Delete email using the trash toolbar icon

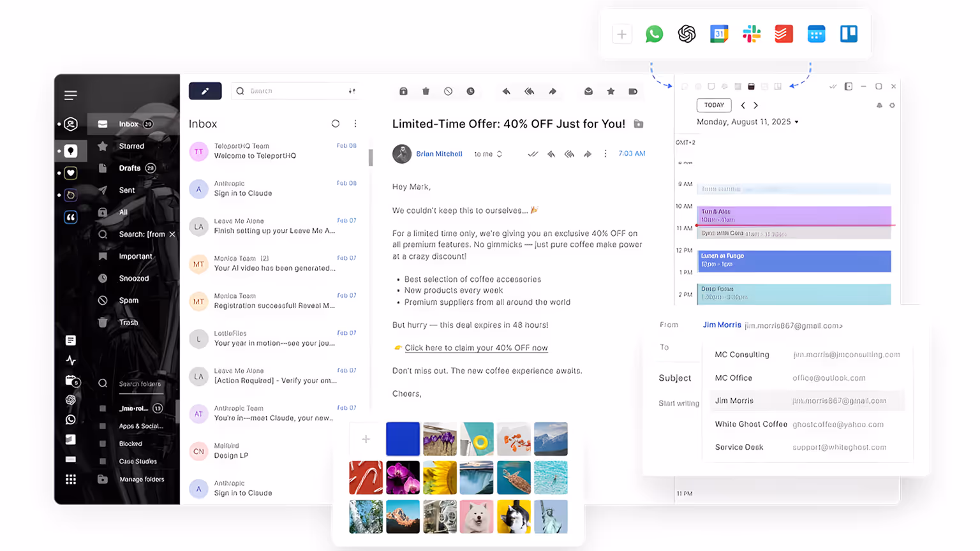click(426, 91)
